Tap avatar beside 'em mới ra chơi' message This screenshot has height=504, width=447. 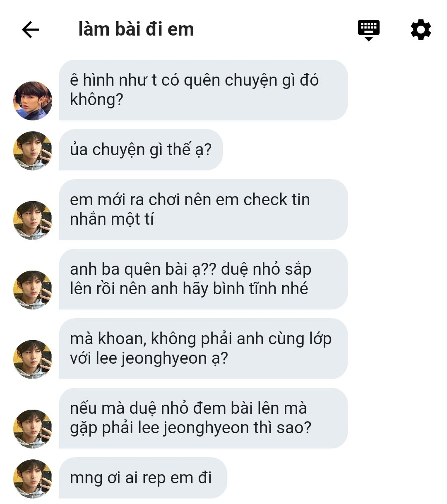coord(33,220)
